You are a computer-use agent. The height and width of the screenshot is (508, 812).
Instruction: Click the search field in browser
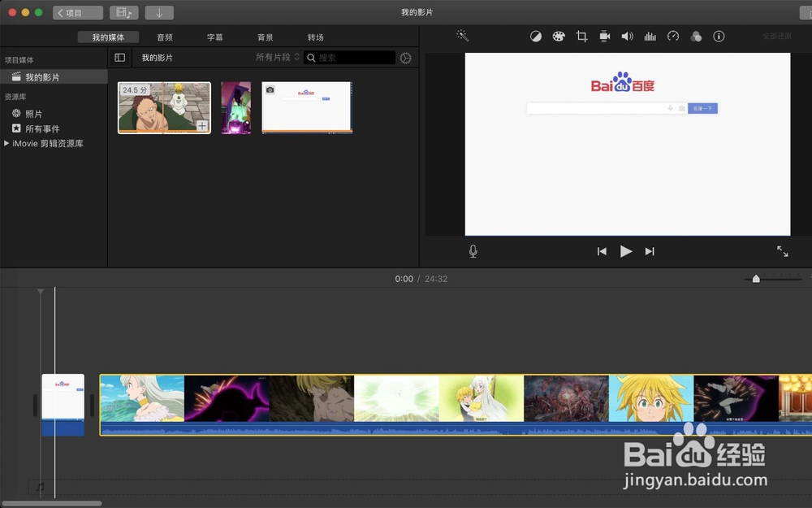[x=349, y=58]
